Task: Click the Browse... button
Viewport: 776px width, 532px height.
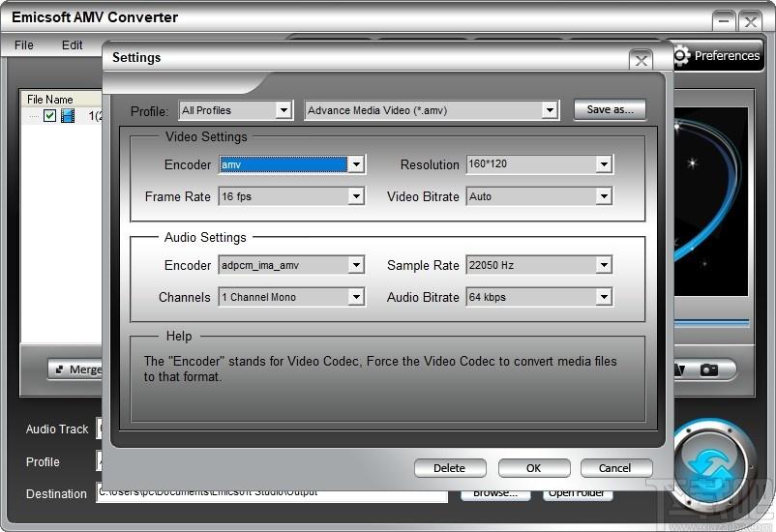Action: (495, 494)
